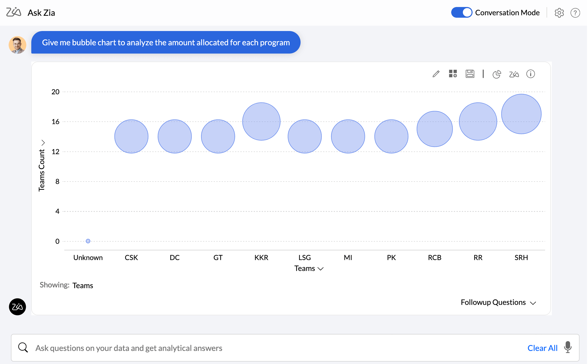Click the search magnifier icon
Screen dimensions: 588x364
[23, 348]
